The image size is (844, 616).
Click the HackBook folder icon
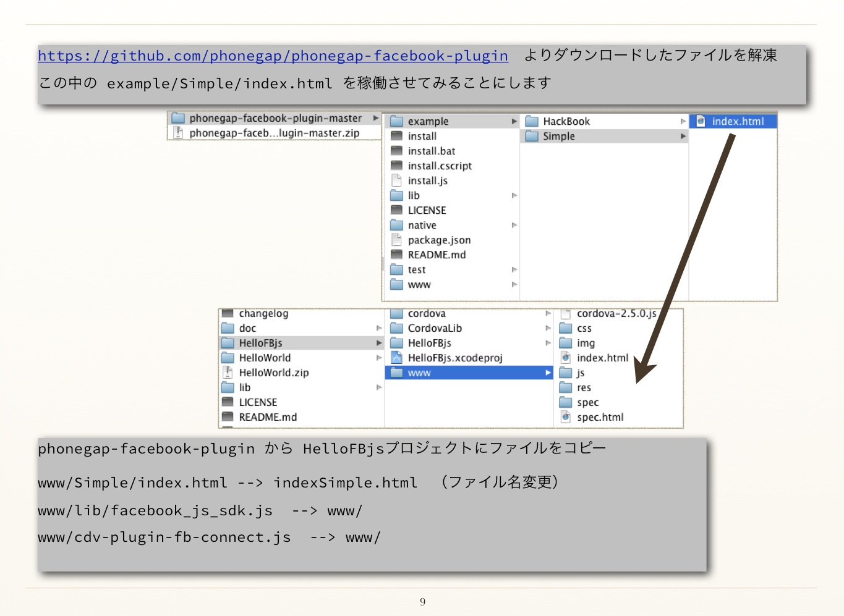click(x=532, y=121)
